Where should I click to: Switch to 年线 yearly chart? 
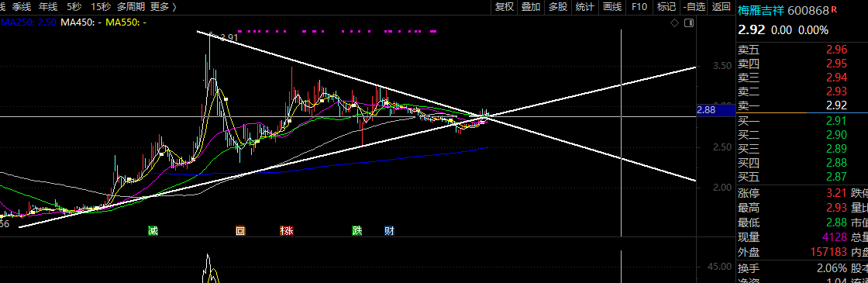point(48,7)
